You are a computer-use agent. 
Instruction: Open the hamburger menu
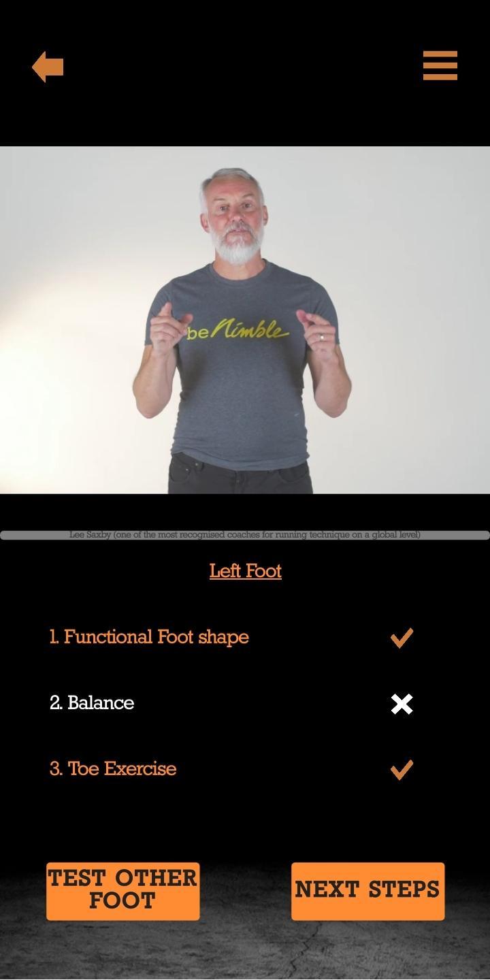coord(440,65)
